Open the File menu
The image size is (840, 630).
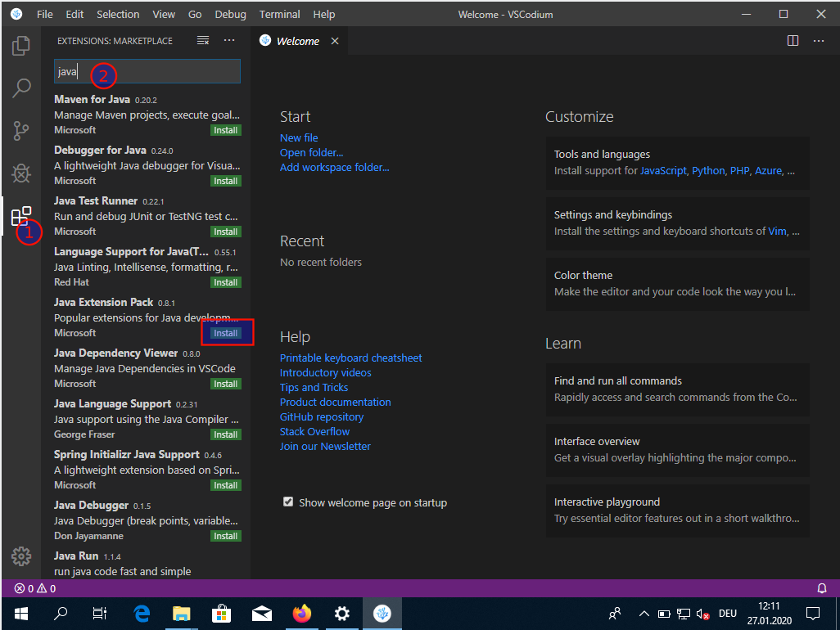[45, 15]
